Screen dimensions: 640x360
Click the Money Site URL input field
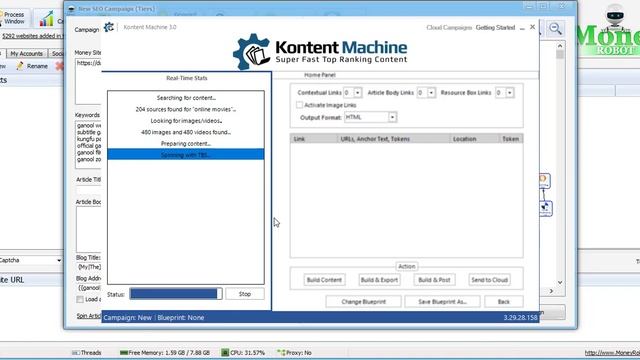[88, 81]
